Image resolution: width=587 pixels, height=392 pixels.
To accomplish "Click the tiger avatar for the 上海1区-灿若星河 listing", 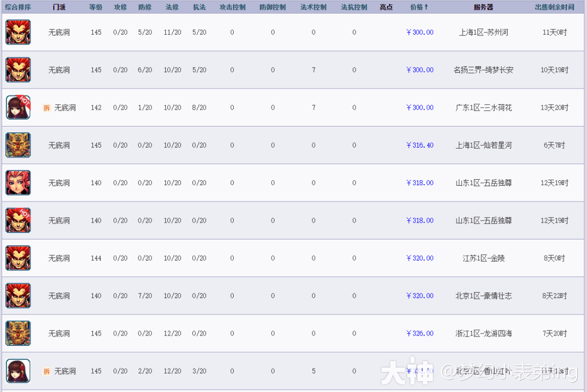I will tap(18, 145).
